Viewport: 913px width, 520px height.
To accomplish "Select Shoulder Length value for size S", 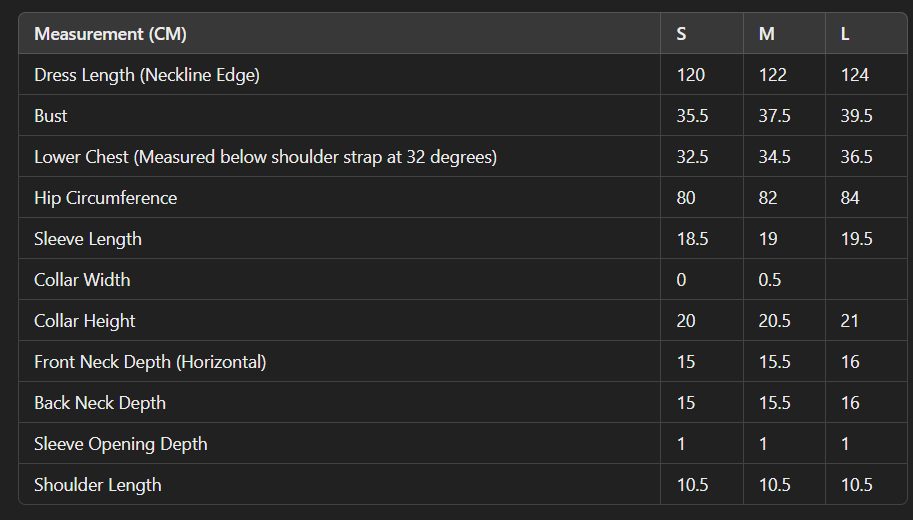I will [692, 485].
